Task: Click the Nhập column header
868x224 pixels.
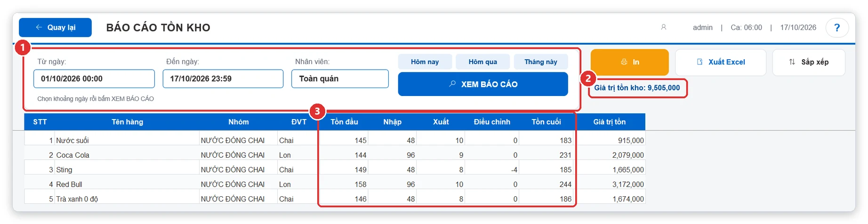Action: [x=392, y=122]
